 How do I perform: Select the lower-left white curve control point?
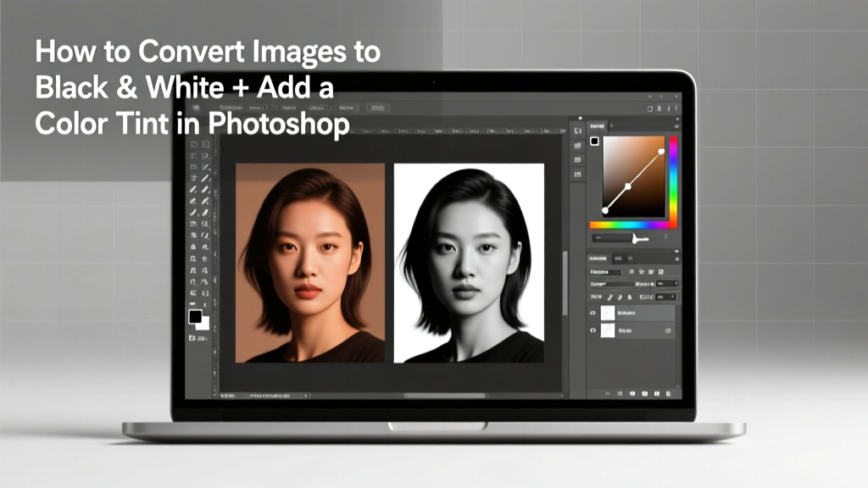pyautogui.click(x=605, y=210)
